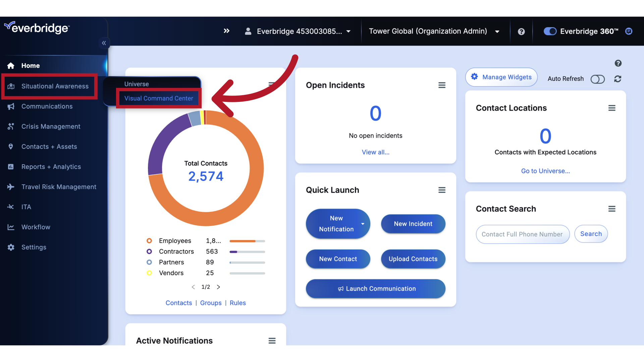Select Universe from the flyout menu
The height and width of the screenshot is (362, 644).
click(x=136, y=84)
